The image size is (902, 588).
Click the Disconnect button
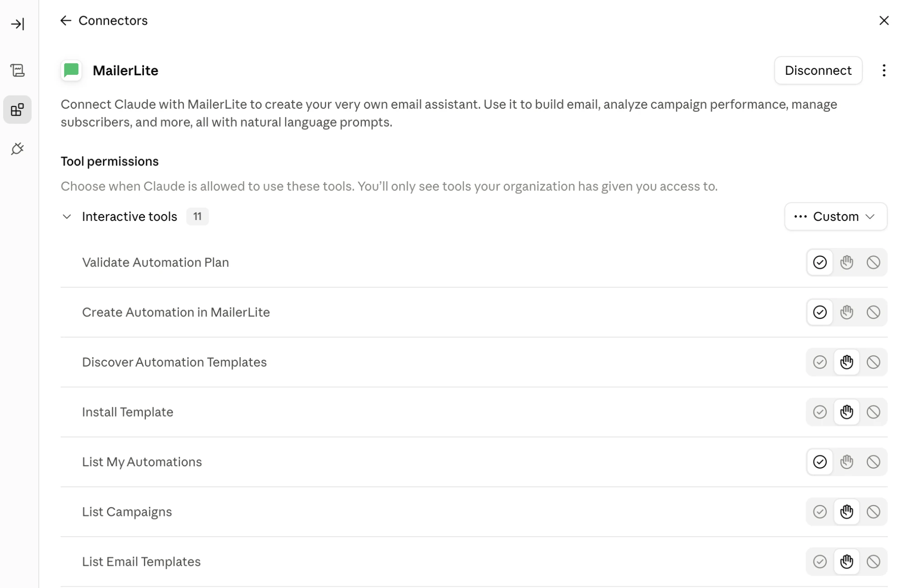(818, 70)
